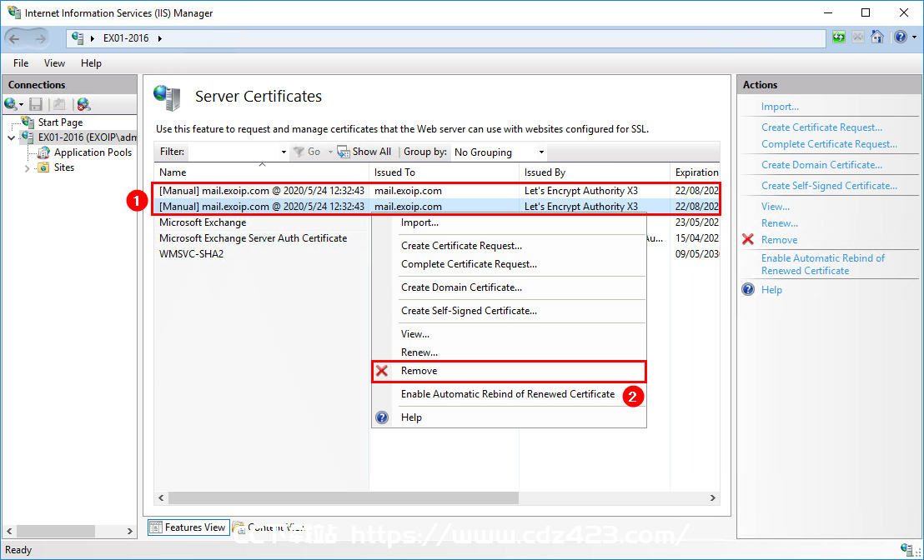Choose Create Certificate Request... in context menu
The image size is (924, 560).
click(x=510, y=246)
